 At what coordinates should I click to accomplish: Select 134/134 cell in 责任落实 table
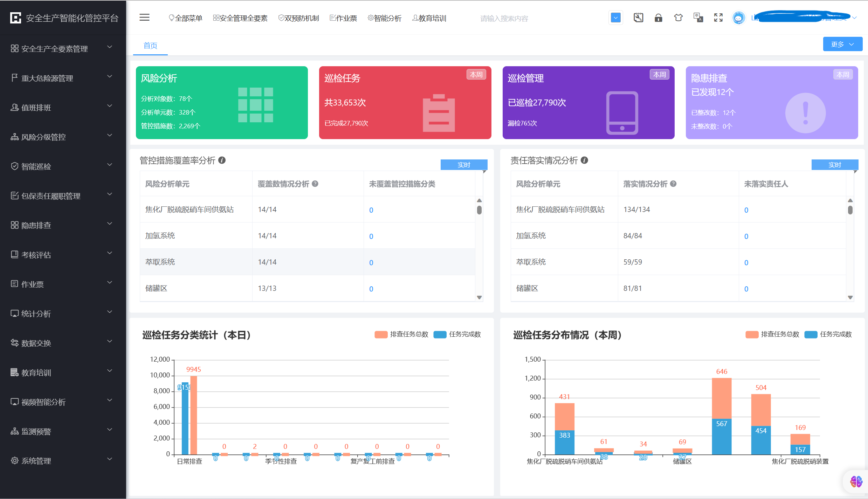coord(678,209)
